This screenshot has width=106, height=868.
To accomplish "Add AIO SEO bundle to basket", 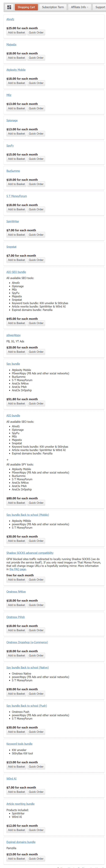I will (16, 323).
